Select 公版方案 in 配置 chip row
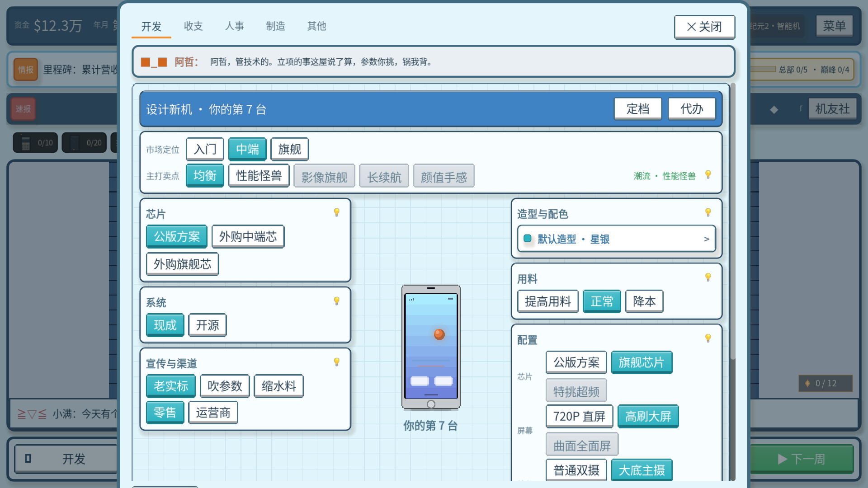 click(x=576, y=362)
